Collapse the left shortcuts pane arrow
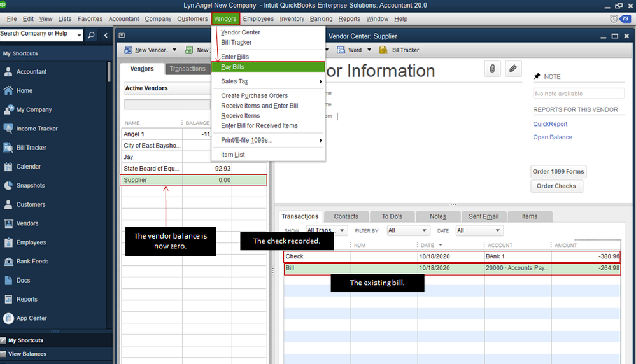The height and width of the screenshot is (364, 636). coord(106,35)
